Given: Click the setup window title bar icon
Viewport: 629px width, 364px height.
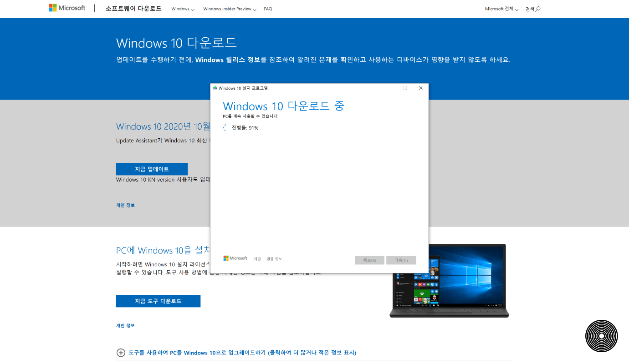Looking at the screenshot, I should pyautogui.click(x=215, y=88).
